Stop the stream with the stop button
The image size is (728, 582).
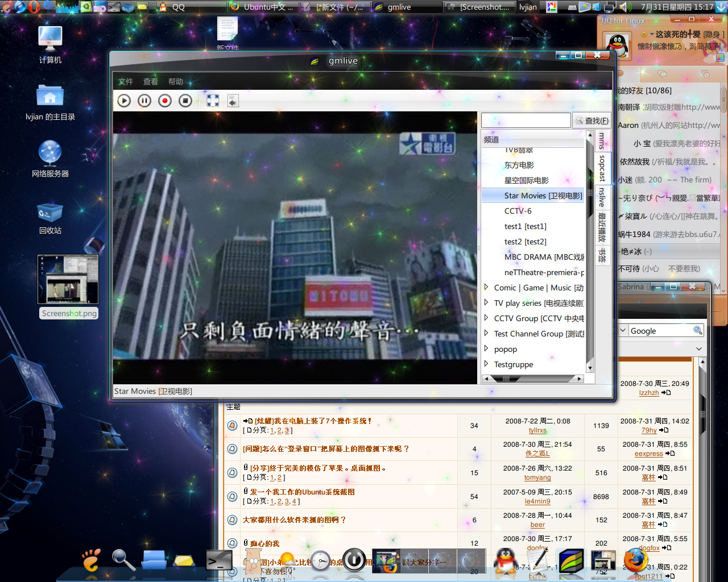coord(185,101)
